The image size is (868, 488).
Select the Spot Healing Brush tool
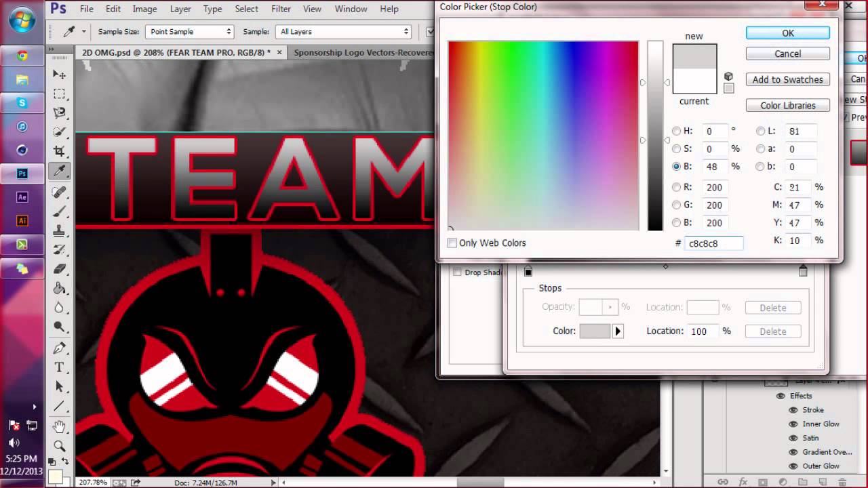coord(60,192)
